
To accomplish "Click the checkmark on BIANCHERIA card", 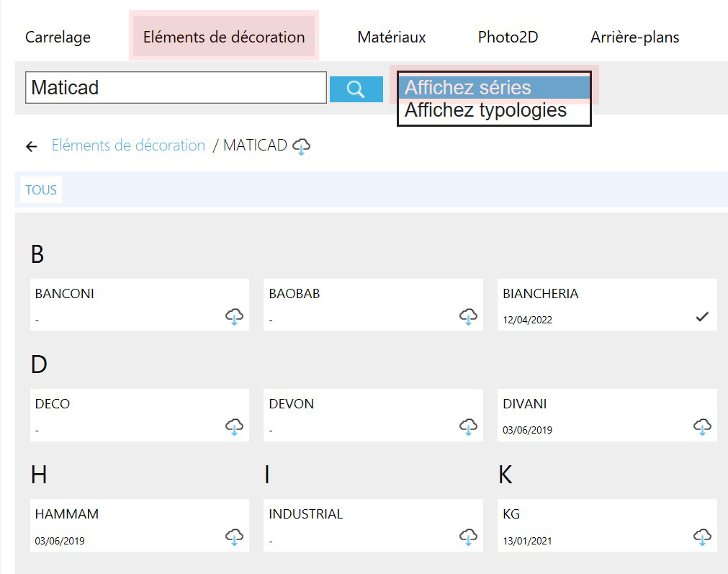I will coord(702,317).
